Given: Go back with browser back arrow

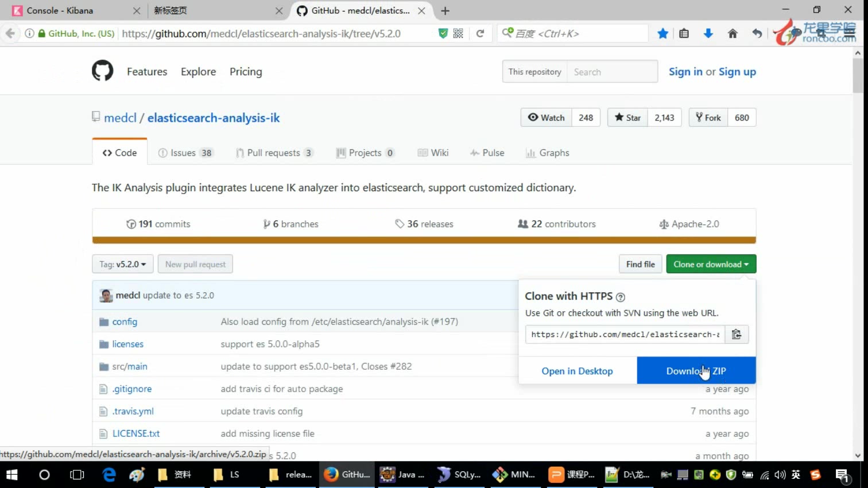Looking at the screenshot, I should [x=10, y=33].
